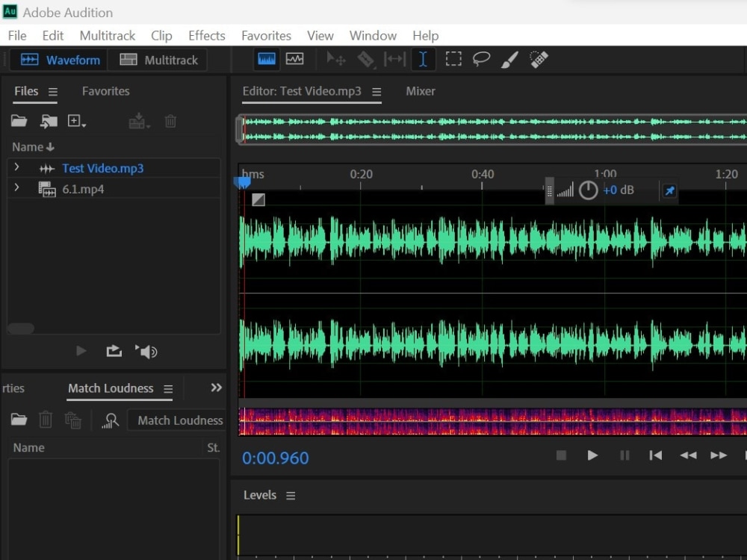Select the Spot Healing Brush tool
Image resolution: width=747 pixels, height=560 pixels.
coord(539,59)
